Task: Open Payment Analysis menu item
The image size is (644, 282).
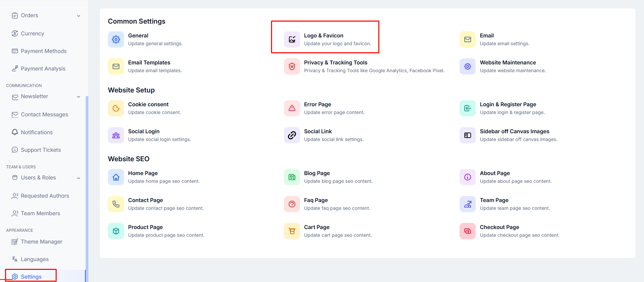Action: click(43, 68)
